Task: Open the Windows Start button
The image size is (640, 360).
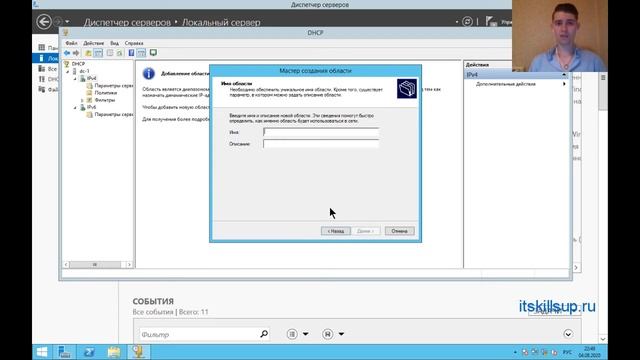Action: [42, 352]
